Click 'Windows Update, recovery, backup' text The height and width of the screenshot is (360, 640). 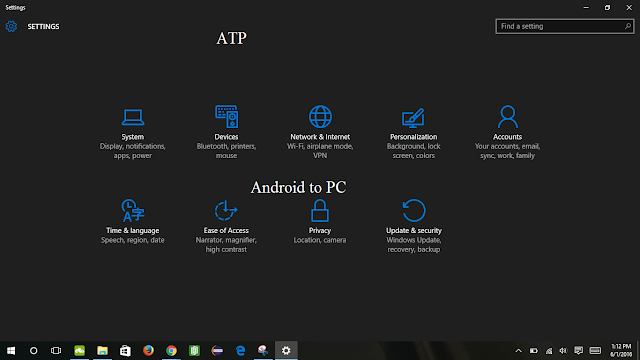click(x=413, y=245)
